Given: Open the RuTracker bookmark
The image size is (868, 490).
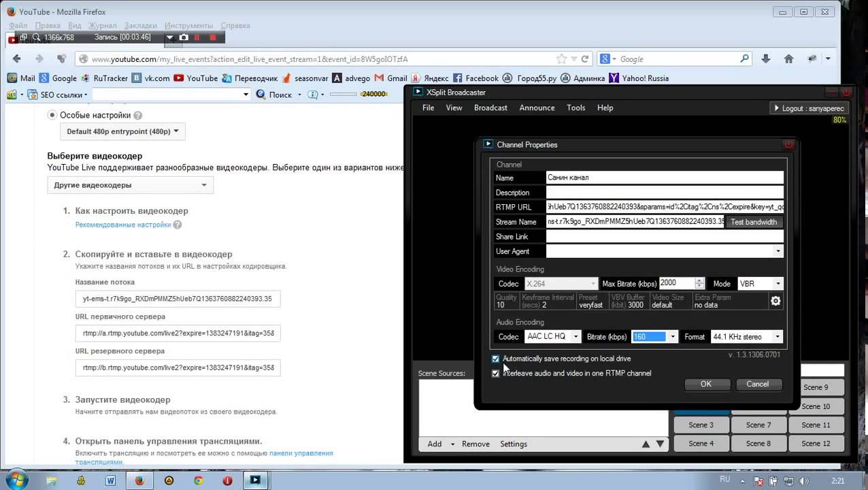Looking at the screenshot, I should pyautogui.click(x=104, y=78).
